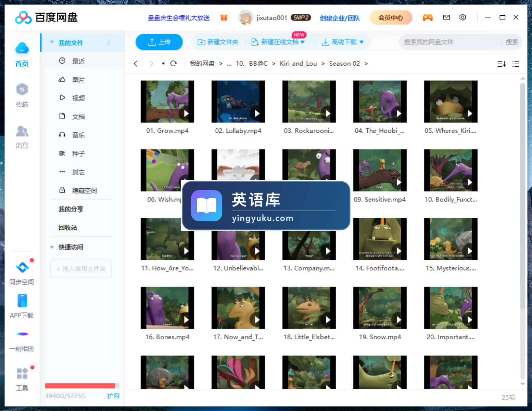Select 10. Bodily_Funct video thumbnail
The height and width of the screenshot is (411, 532).
[451, 170]
